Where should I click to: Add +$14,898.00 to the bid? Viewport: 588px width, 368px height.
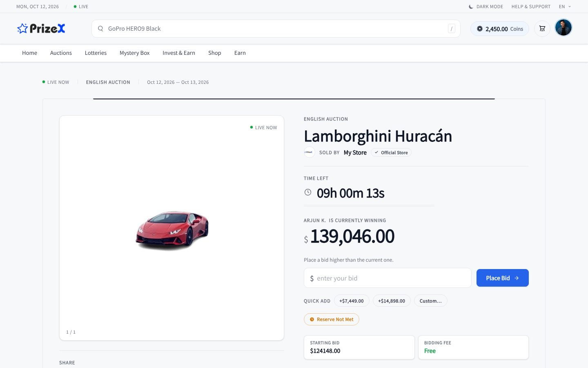click(392, 301)
